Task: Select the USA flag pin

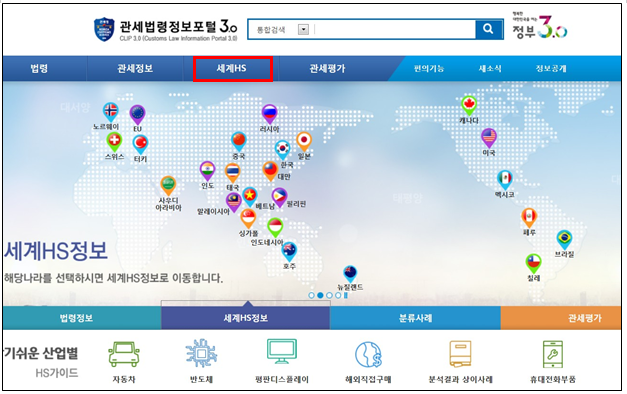Action: (489, 138)
